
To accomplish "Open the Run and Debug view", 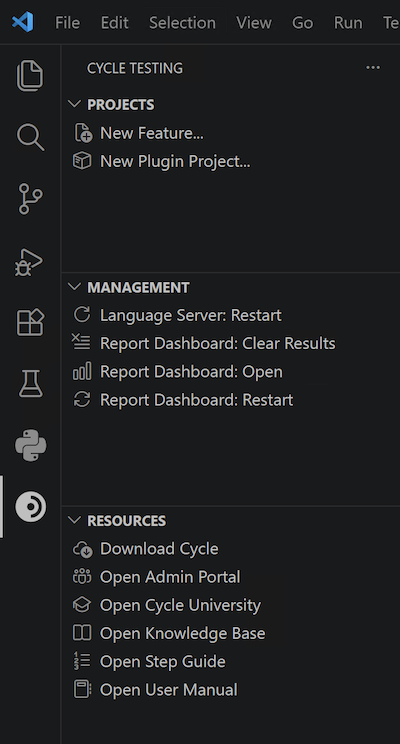I will pyautogui.click(x=29, y=262).
